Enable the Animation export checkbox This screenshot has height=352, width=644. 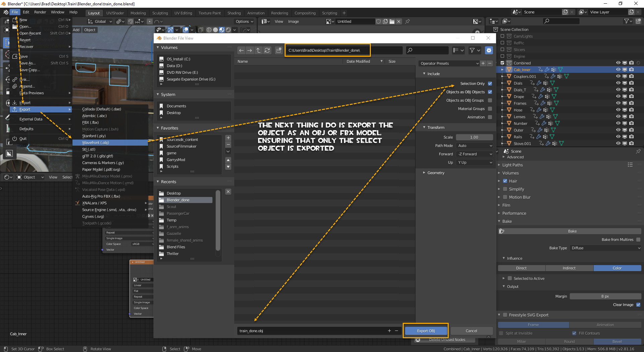pos(490,117)
